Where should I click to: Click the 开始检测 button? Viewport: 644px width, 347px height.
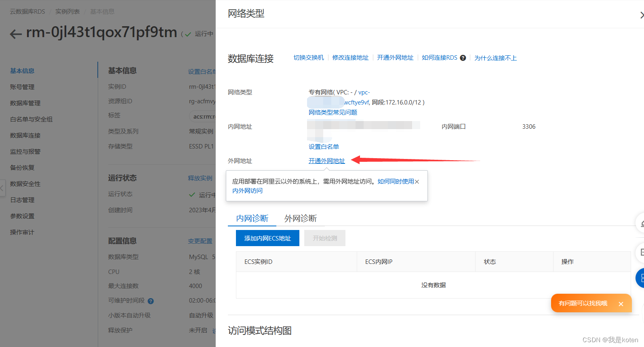pos(325,238)
